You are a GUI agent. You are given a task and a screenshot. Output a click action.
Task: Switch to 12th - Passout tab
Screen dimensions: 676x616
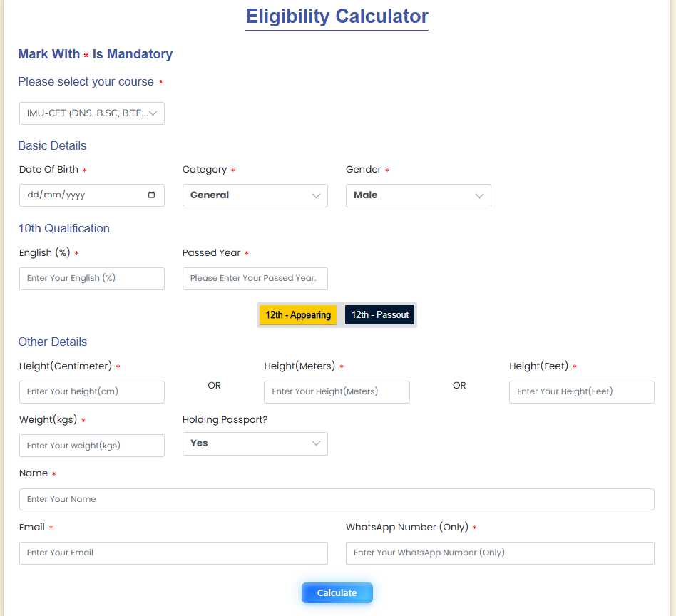coord(379,315)
